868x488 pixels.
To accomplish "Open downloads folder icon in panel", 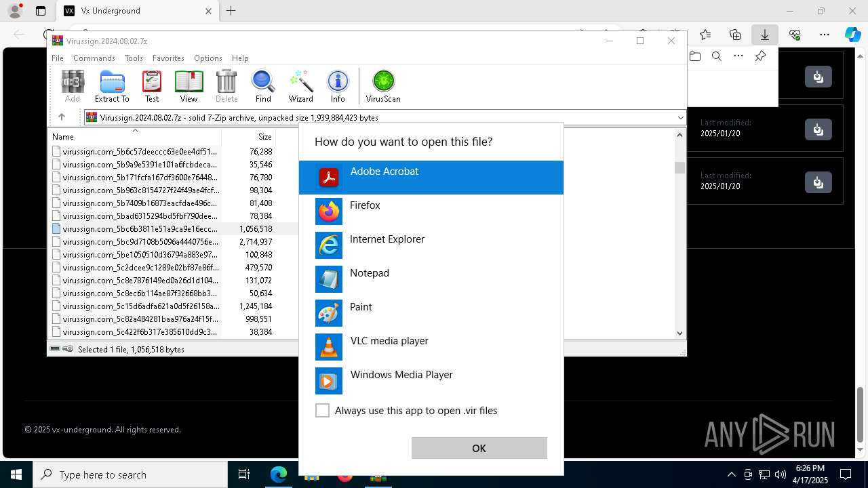I will pyautogui.click(x=695, y=56).
